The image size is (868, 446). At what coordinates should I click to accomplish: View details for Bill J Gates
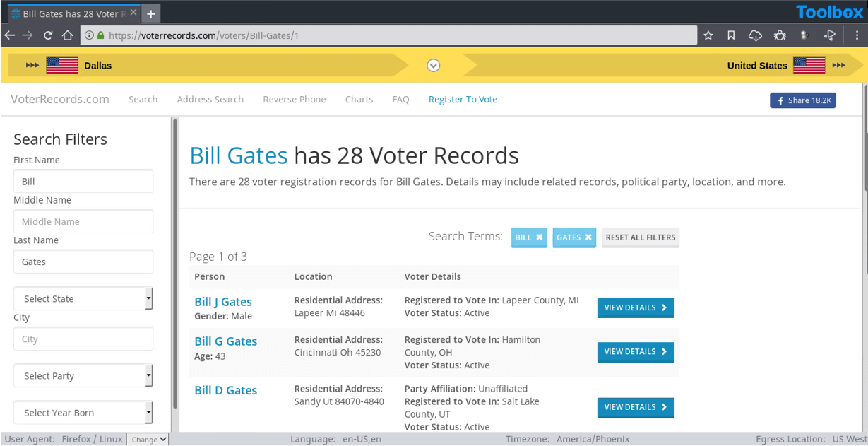click(636, 308)
